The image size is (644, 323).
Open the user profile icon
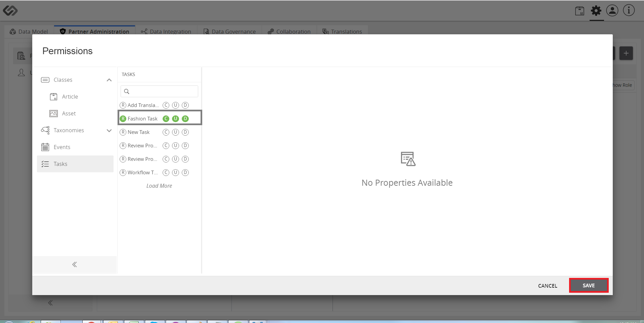click(x=612, y=10)
